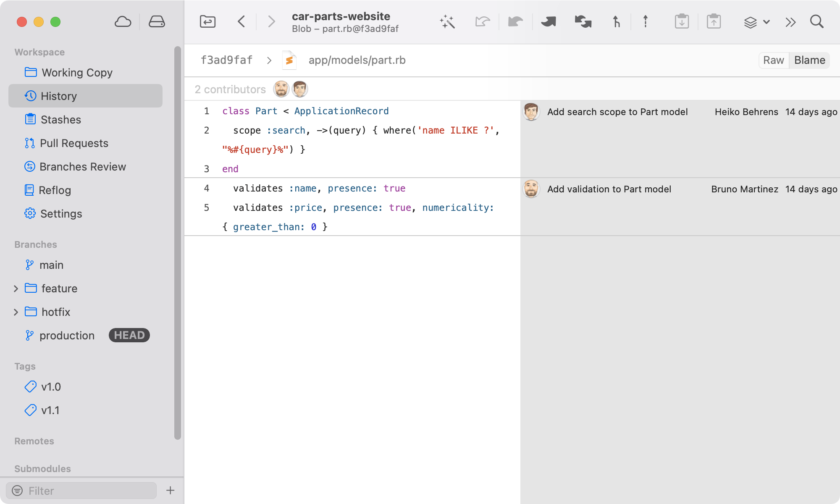The width and height of the screenshot is (840, 504).
Task: Switch file view to Blame
Action: click(809, 60)
